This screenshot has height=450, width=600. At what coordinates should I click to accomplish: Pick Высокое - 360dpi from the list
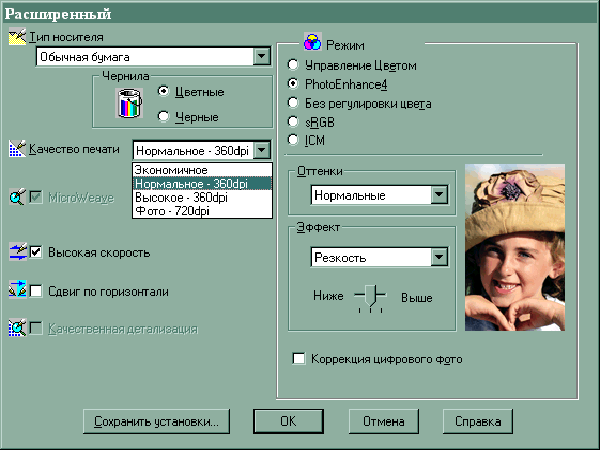[x=202, y=197]
